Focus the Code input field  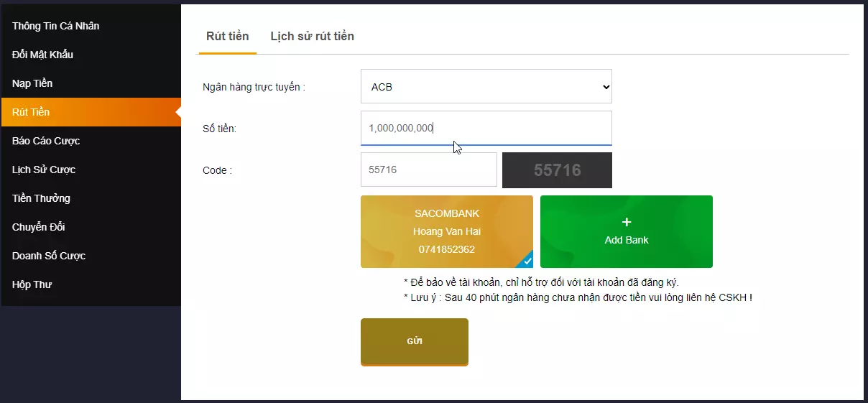coord(428,170)
